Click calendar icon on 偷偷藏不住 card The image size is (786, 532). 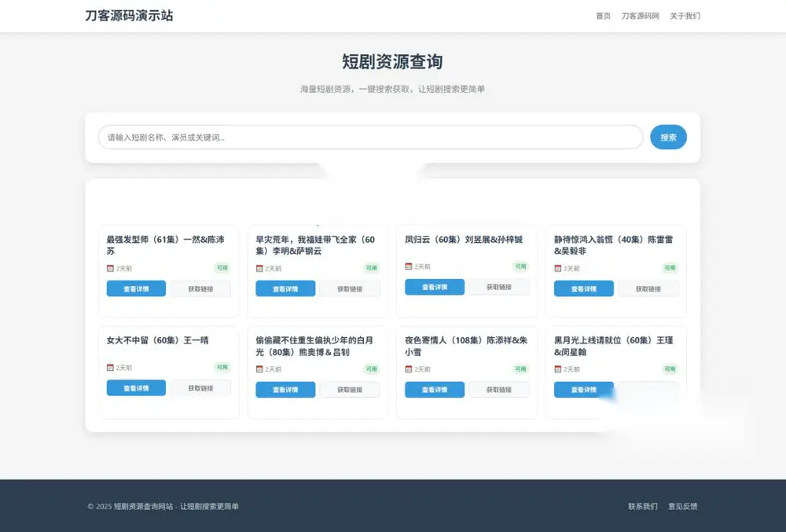[x=259, y=369]
